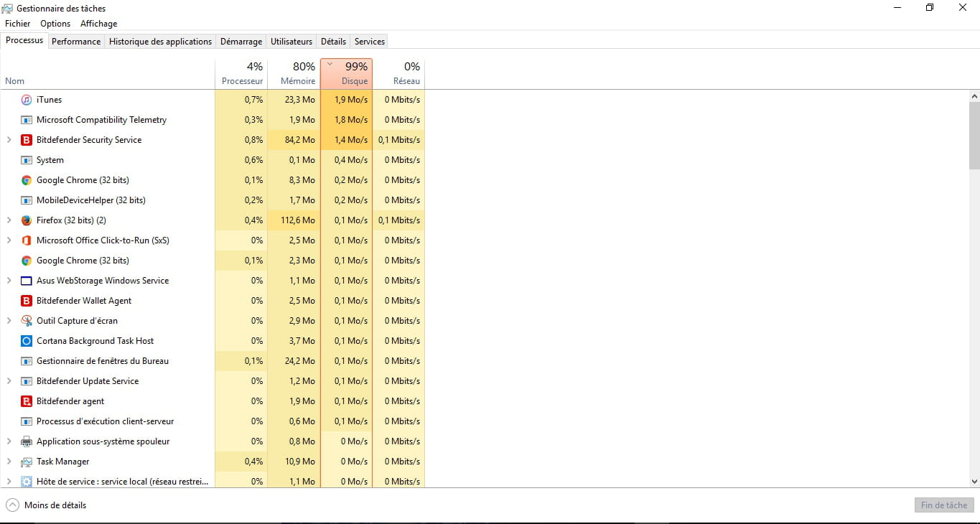Expand the Task Manager process row
Image resolution: width=980 pixels, height=524 pixels.
(x=9, y=462)
